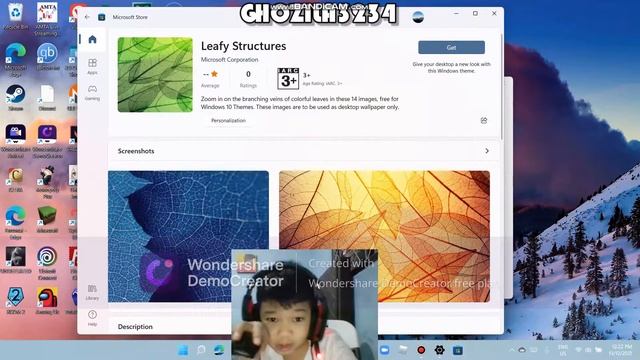
Task: Open the Library in the Store sidebar
Action: click(92, 292)
